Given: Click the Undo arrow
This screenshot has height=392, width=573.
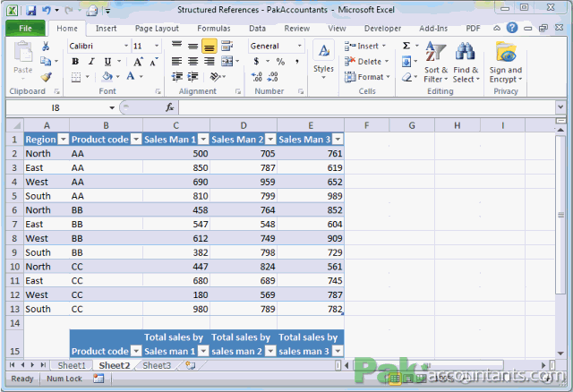Looking at the screenshot, I should (x=47, y=10).
